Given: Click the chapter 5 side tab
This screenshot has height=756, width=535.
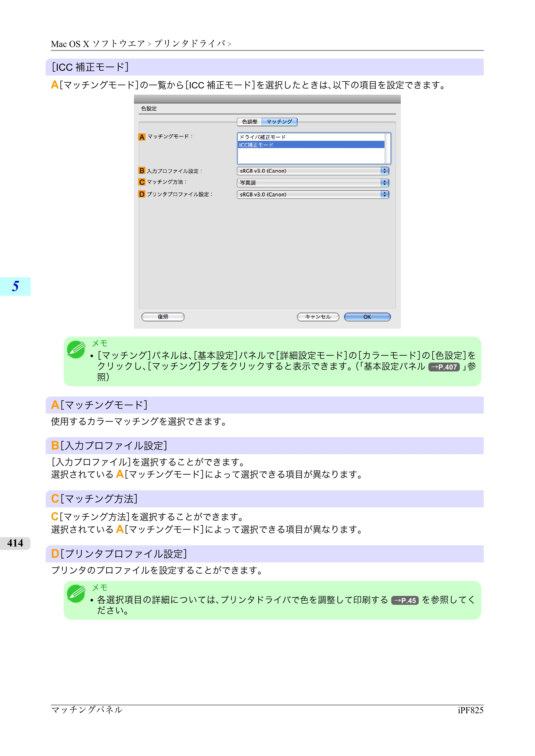Looking at the screenshot, I should (15, 286).
